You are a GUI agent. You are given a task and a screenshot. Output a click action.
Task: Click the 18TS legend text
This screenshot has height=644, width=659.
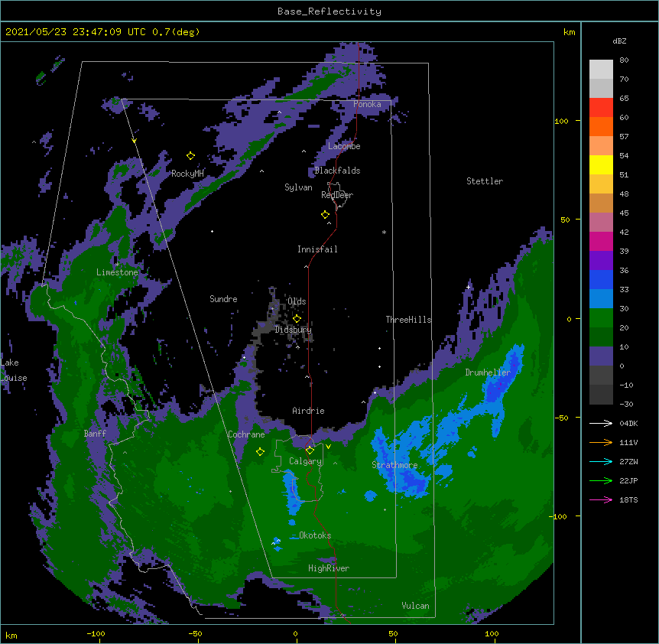tap(628, 499)
